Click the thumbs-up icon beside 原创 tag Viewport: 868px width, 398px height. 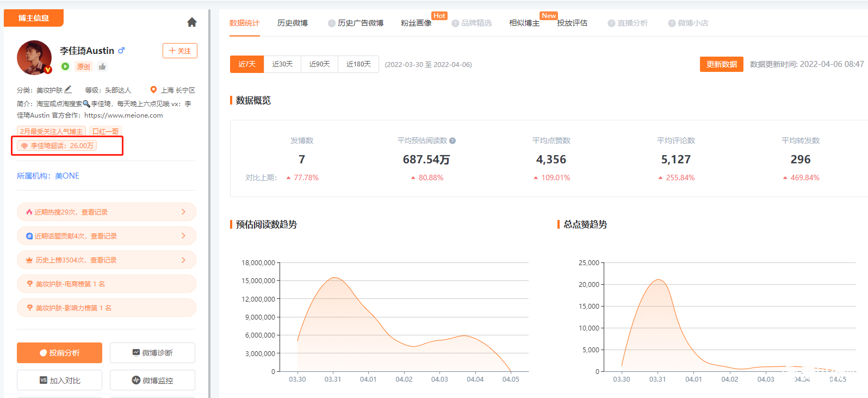point(102,66)
